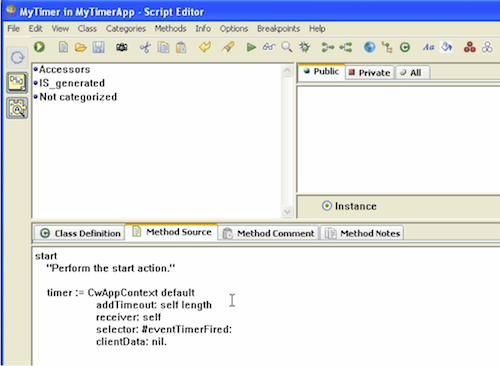
Task: Click inside the empty methods list pane
Action: tap(398, 139)
